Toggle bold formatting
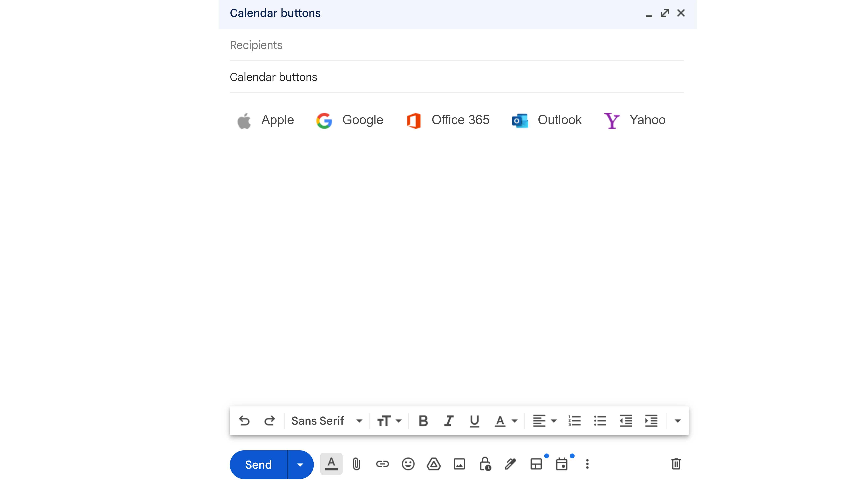The height and width of the screenshot is (488, 868). point(423,421)
